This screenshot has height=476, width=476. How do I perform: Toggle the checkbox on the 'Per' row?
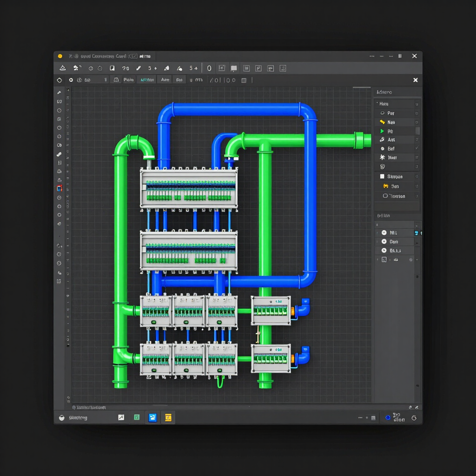coord(416,113)
